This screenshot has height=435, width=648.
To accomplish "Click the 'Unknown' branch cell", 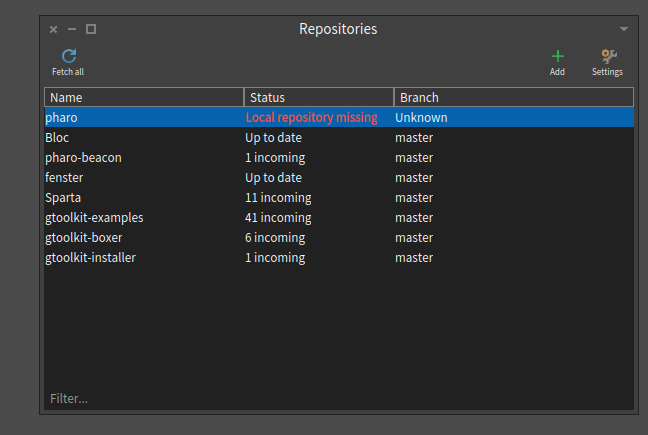I will [421, 118].
